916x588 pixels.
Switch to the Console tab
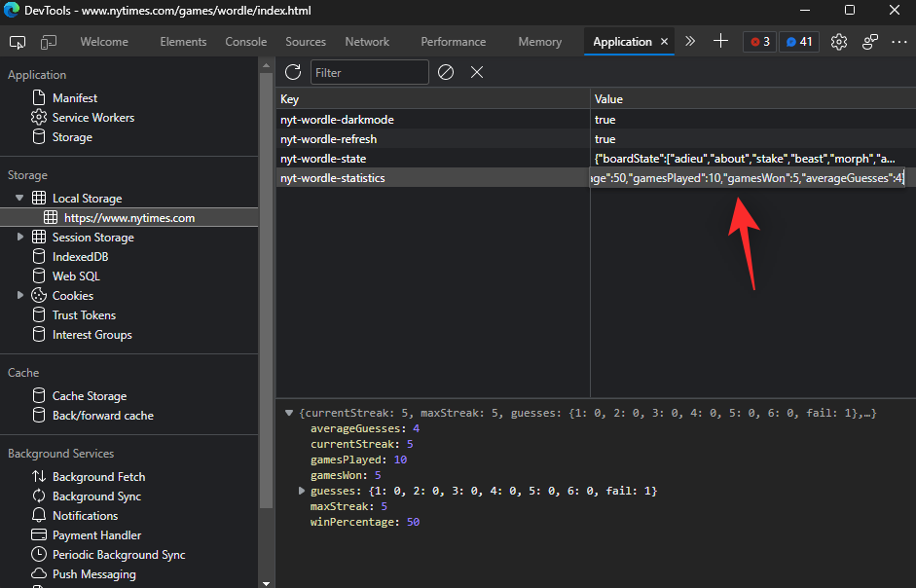(x=245, y=42)
